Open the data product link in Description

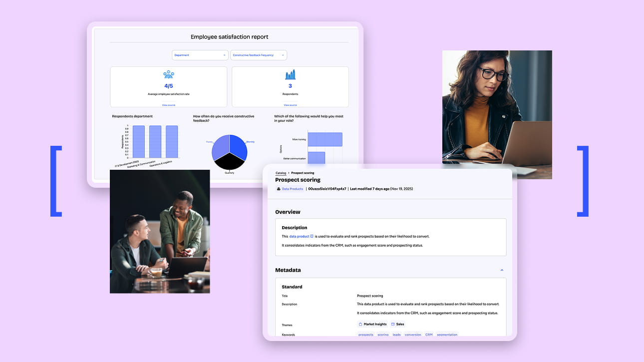point(299,236)
